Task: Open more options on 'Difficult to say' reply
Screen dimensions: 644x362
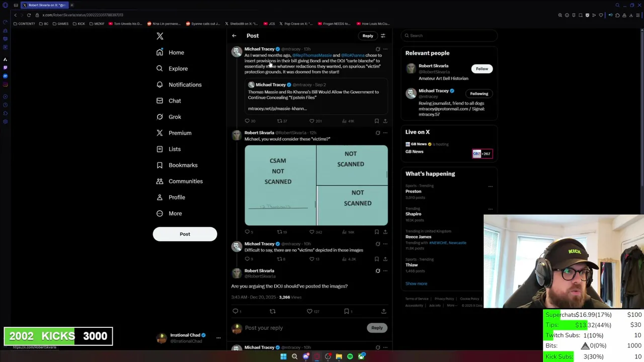Action: coord(385,244)
